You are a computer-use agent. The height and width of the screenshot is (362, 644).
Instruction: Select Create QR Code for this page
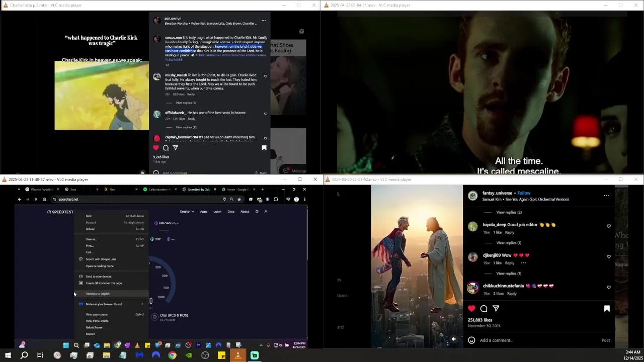coord(112,283)
